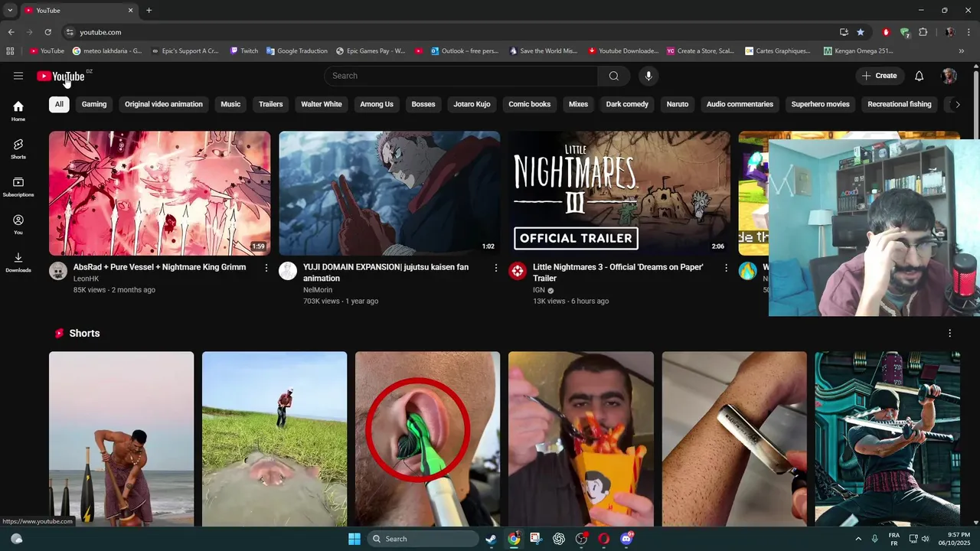
Task: Open IGN channel avatar
Action: pyautogui.click(x=518, y=271)
